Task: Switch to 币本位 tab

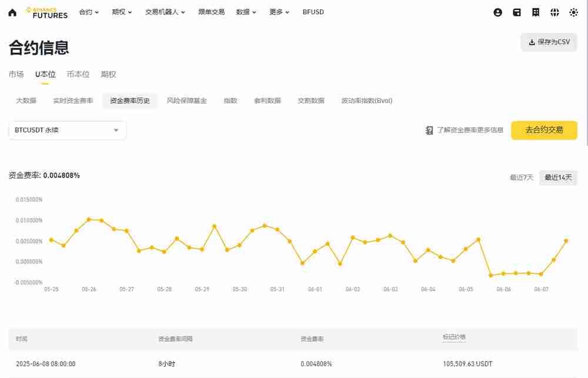Action: pyautogui.click(x=77, y=74)
